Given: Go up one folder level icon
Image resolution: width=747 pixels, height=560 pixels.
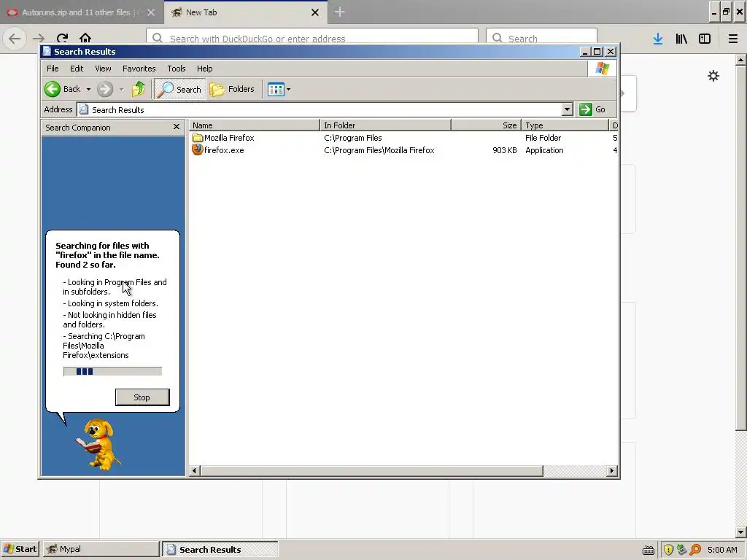Looking at the screenshot, I should [x=139, y=89].
